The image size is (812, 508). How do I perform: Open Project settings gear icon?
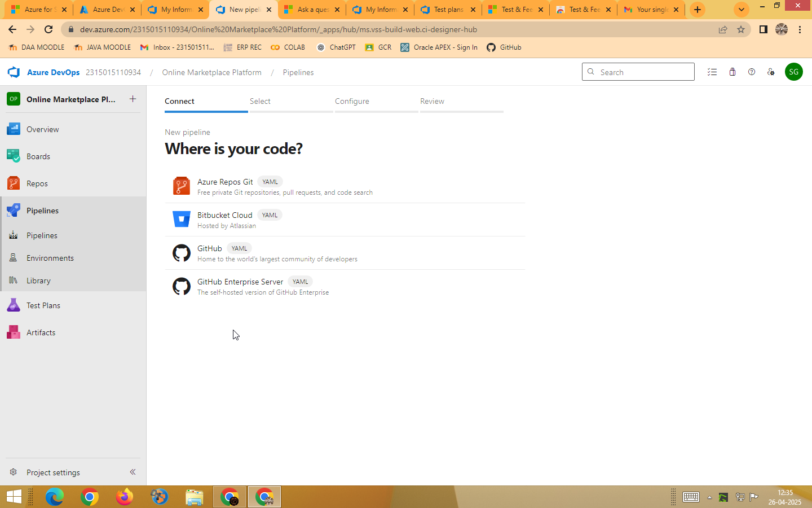14,472
